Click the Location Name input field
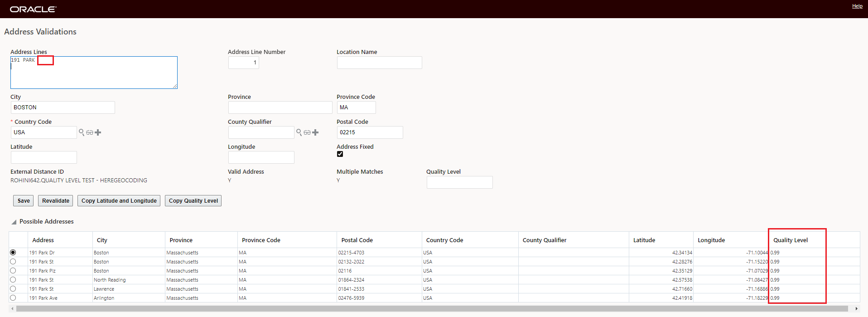The height and width of the screenshot is (317, 868). click(379, 63)
